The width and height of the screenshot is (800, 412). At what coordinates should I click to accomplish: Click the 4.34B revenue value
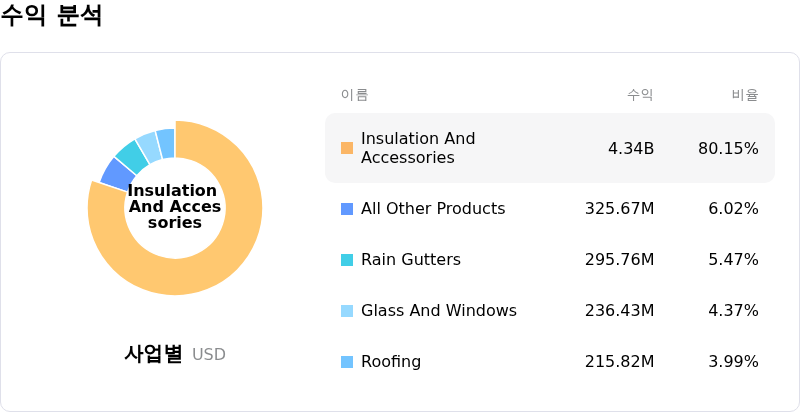point(631,149)
